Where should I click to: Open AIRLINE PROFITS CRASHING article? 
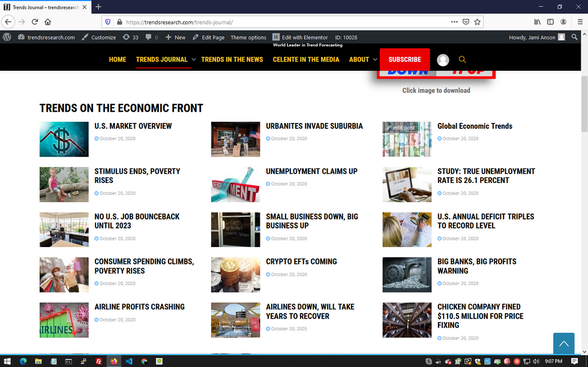click(139, 306)
